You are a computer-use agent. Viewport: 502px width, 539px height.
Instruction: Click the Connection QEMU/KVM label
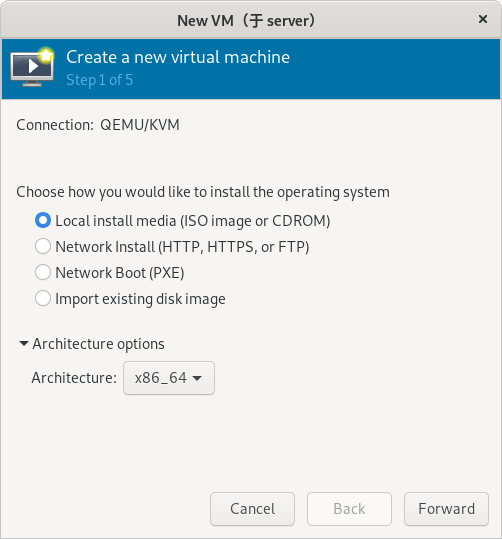(98, 125)
